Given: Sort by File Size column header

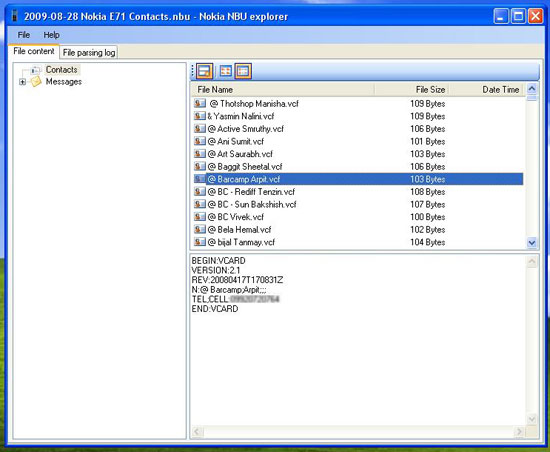Looking at the screenshot, I should click(411, 90).
